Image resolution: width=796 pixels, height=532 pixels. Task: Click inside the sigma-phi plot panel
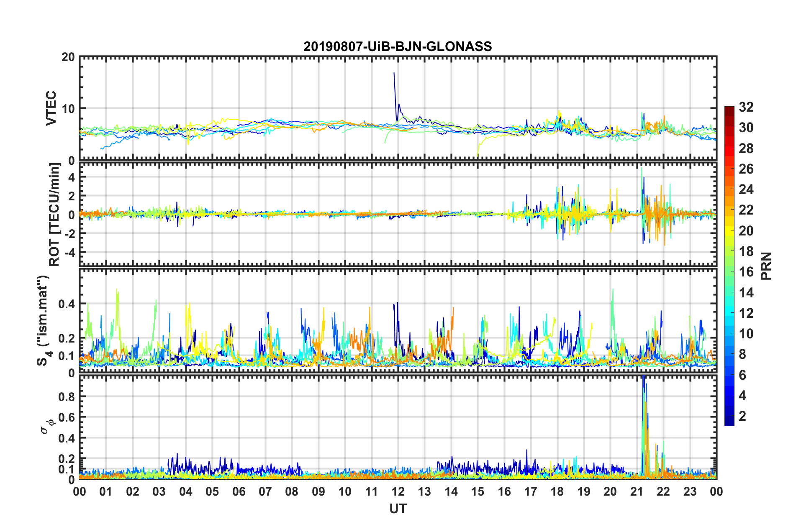point(398,427)
